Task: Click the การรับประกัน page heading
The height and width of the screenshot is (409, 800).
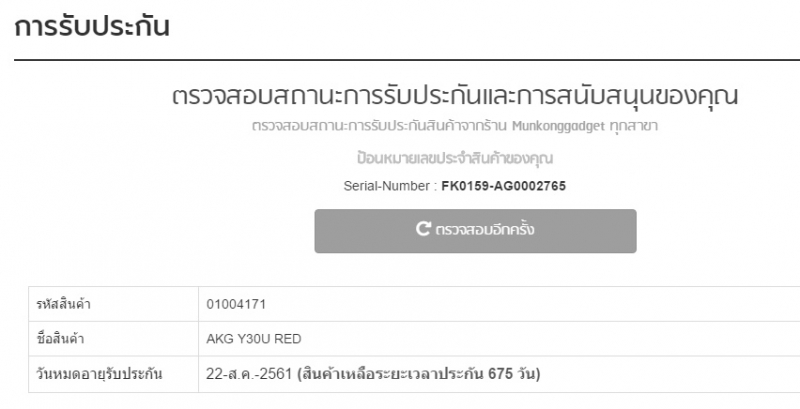Action: point(91,27)
